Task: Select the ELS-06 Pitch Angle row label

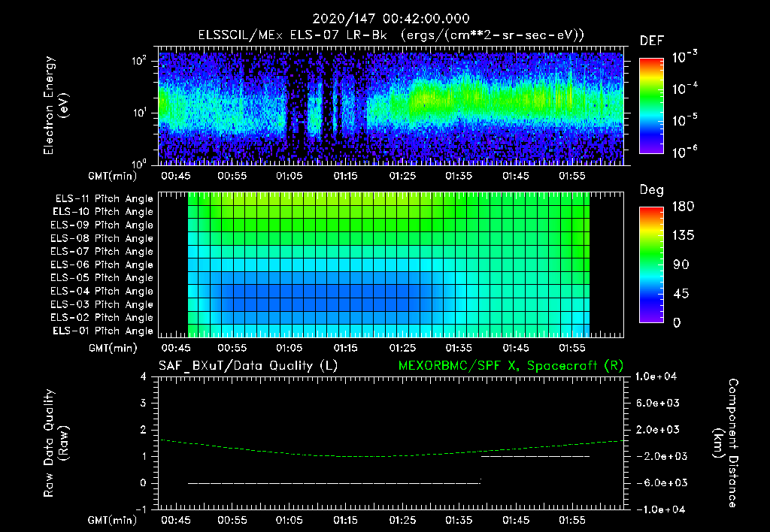Action: point(102,265)
